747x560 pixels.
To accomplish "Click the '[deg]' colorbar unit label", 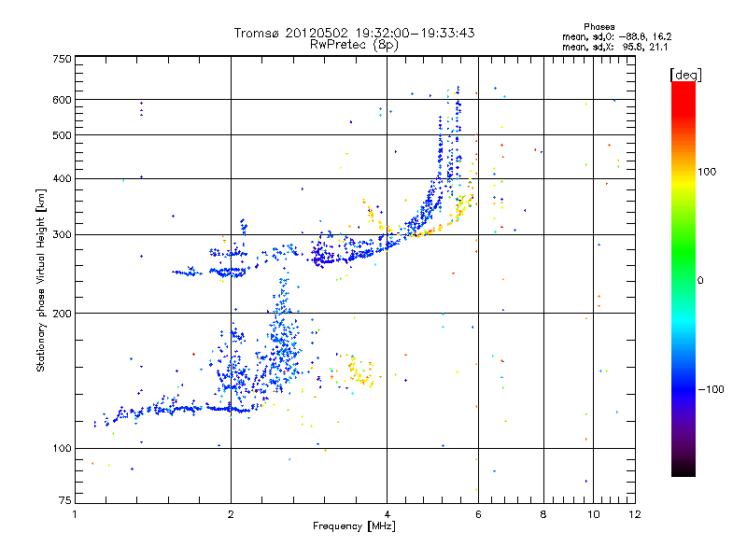I will click(685, 75).
